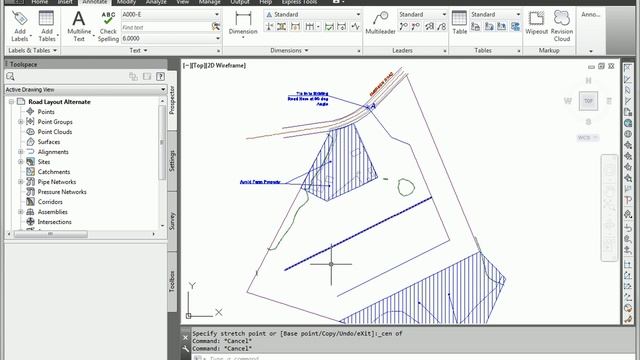Expand the Text panel title
This screenshot has width=640, height=360.
tap(138, 51)
